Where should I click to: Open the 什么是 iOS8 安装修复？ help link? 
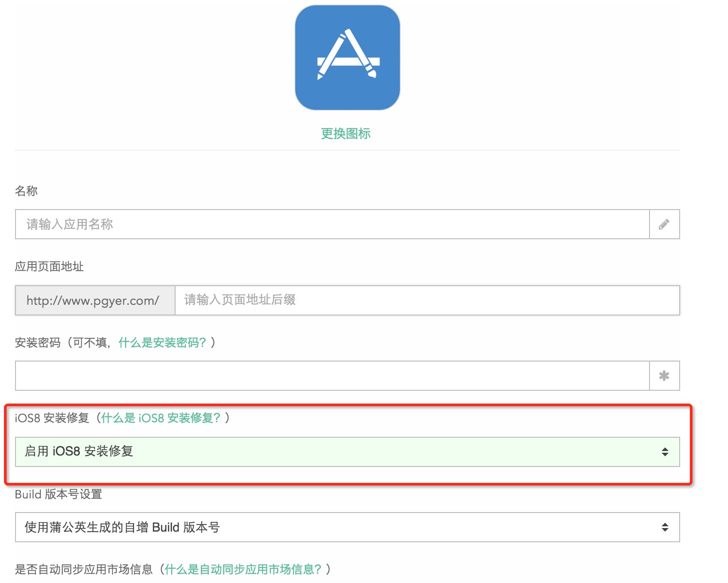pyautogui.click(x=160, y=418)
